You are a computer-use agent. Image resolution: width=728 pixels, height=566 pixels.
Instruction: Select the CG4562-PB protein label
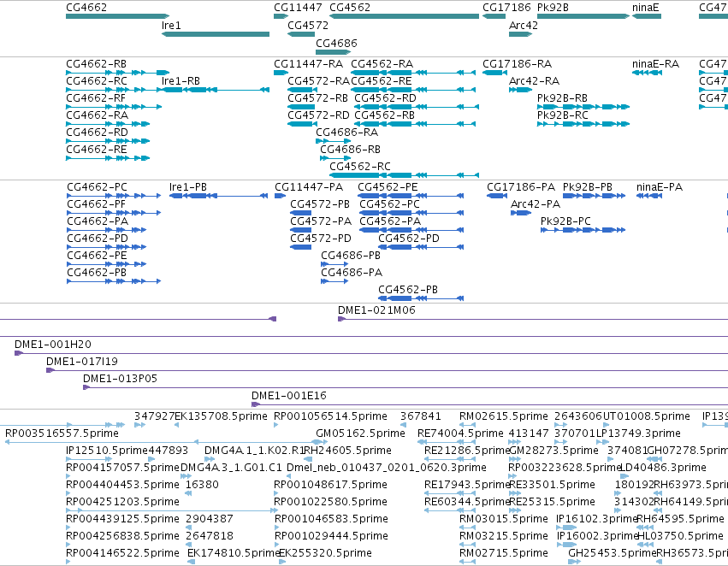pos(408,290)
